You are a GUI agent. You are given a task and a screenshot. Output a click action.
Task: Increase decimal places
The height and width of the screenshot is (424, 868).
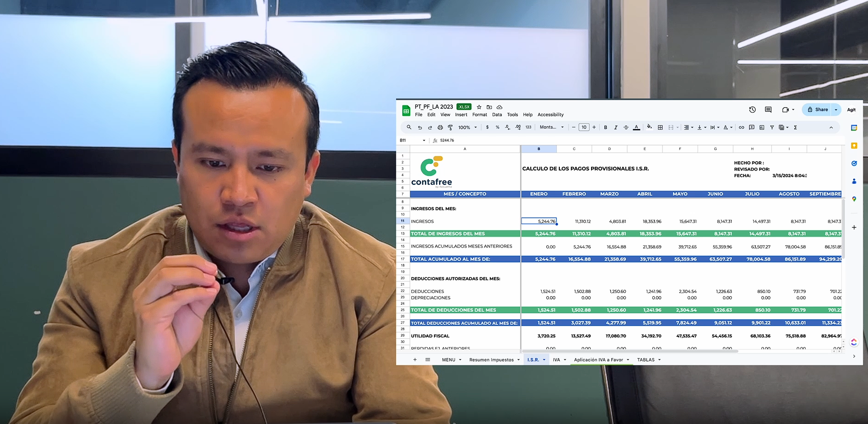518,127
